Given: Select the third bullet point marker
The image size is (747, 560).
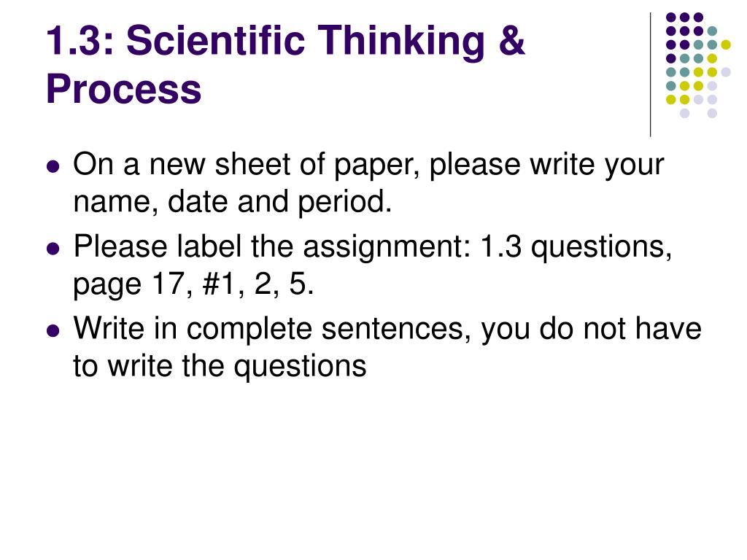Looking at the screenshot, I should click(x=53, y=330).
